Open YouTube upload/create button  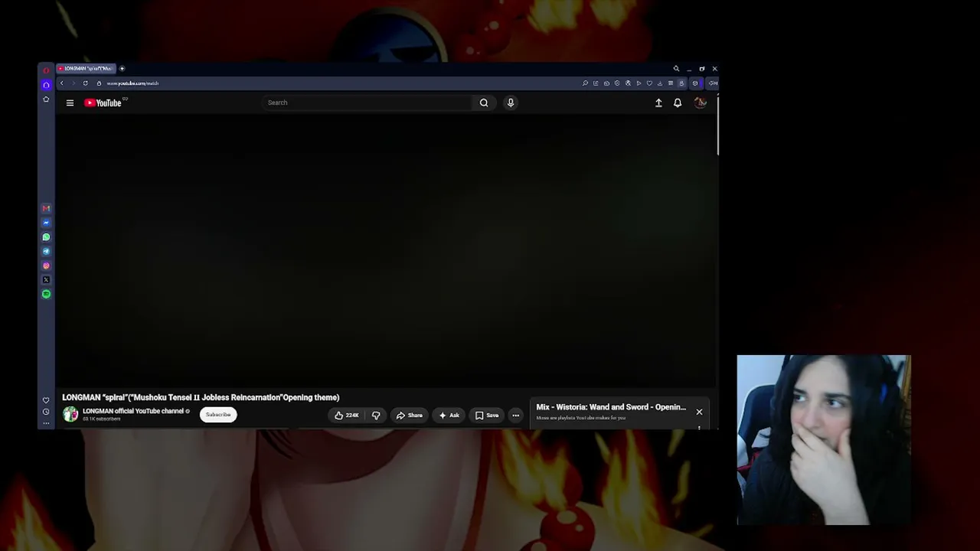[x=658, y=103]
